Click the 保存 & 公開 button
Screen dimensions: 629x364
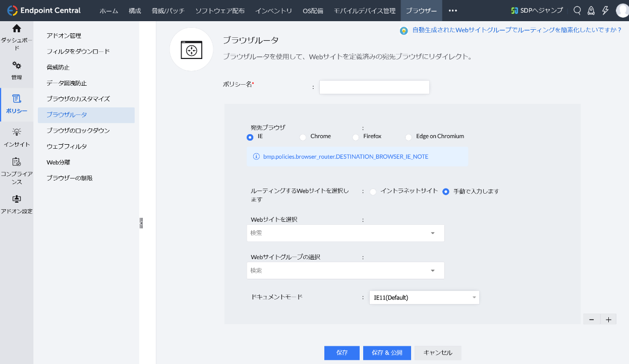point(387,353)
